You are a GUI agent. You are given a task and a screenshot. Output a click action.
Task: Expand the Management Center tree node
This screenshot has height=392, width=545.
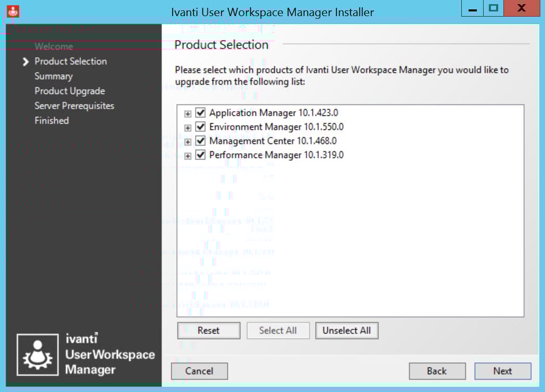(188, 141)
